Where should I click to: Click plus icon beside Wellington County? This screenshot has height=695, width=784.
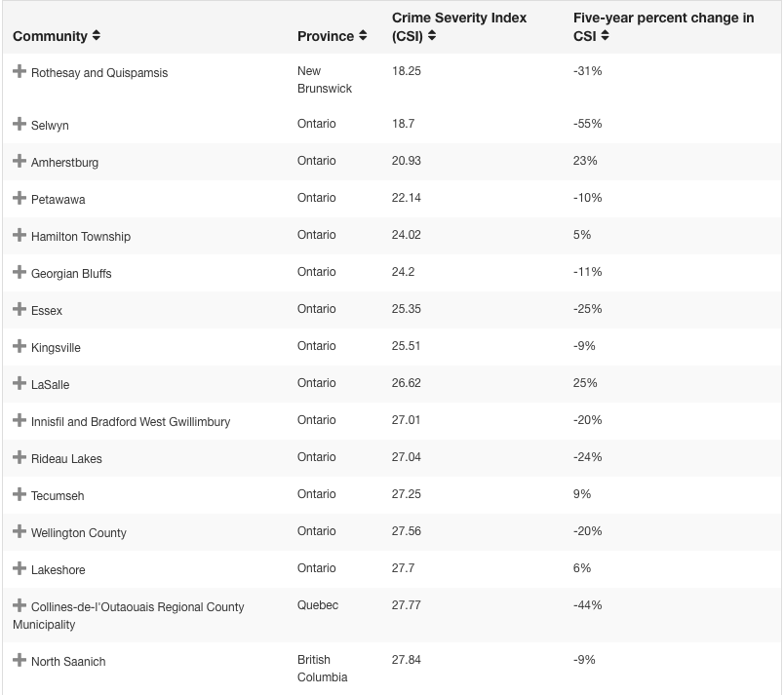click(x=20, y=532)
